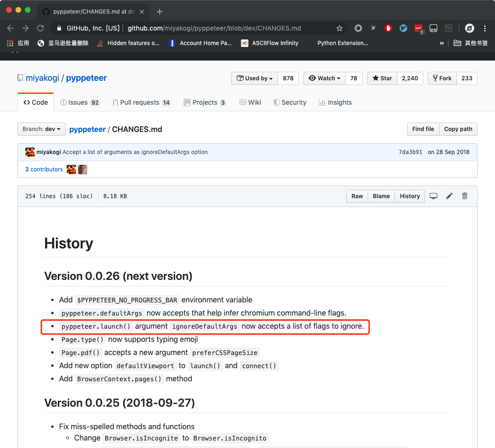View the 233 forks count
This screenshot has height=448, width=495.
[x=467, y=78]
